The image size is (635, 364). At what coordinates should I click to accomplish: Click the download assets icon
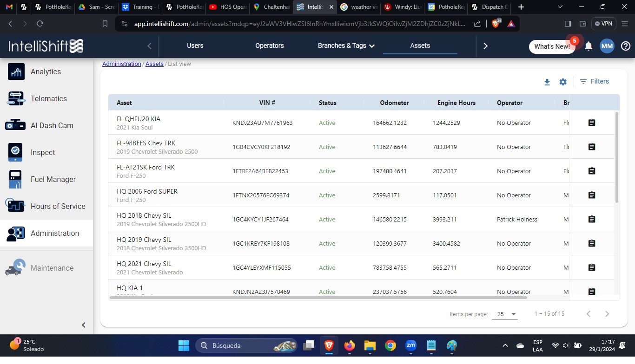click(x=547, y=82)
